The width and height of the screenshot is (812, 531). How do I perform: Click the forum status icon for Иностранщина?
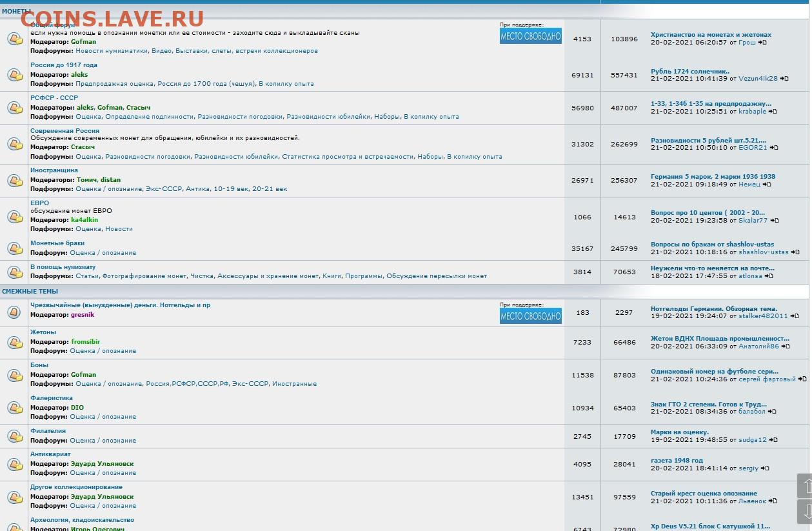(14, 180)
